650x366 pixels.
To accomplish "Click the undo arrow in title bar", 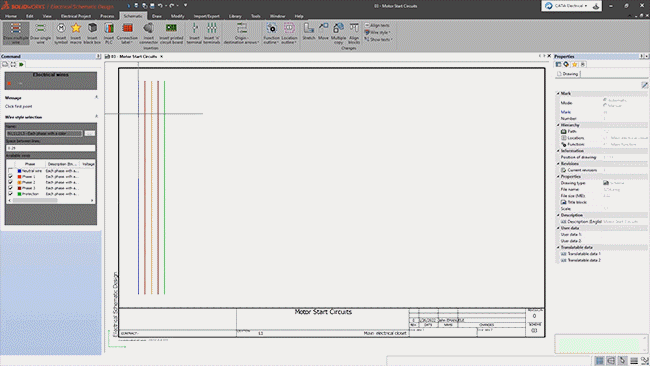I will click(x=160, y=6).
